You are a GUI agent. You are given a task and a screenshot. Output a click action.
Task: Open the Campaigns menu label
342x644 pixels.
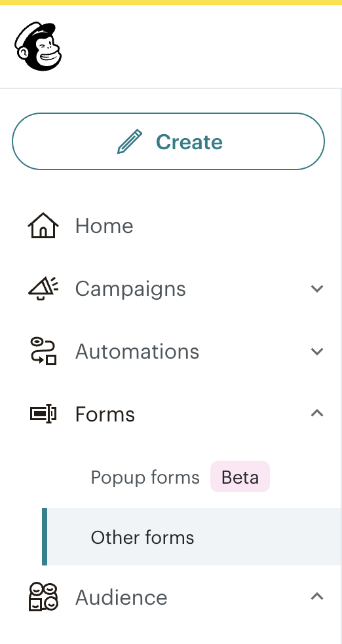pyautogui.click(x=130, y=289)
